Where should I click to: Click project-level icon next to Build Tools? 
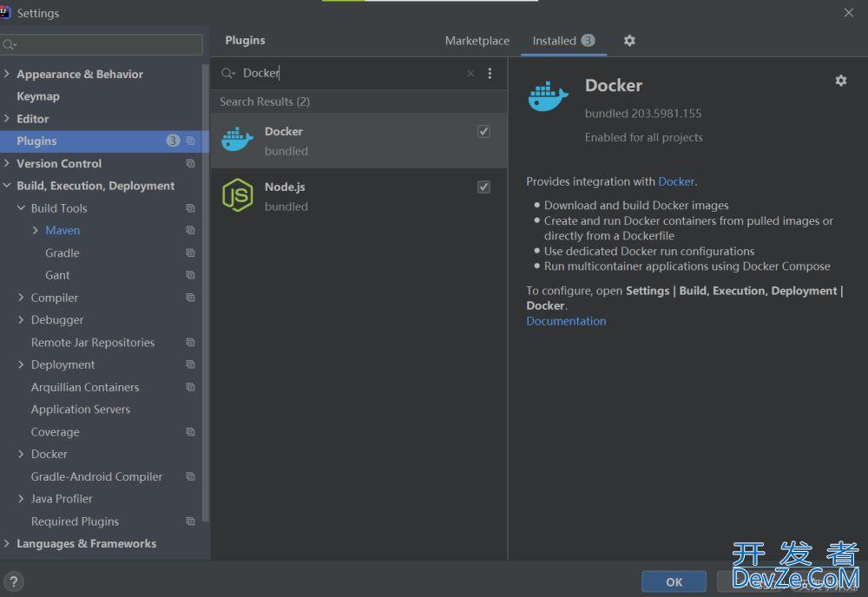click(190, 208)
